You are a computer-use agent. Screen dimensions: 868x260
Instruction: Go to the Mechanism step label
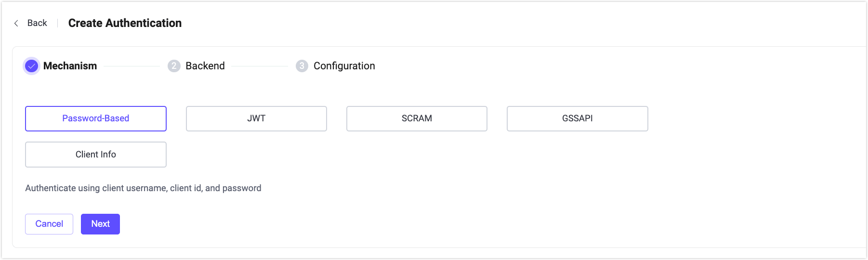pos(70,66)
